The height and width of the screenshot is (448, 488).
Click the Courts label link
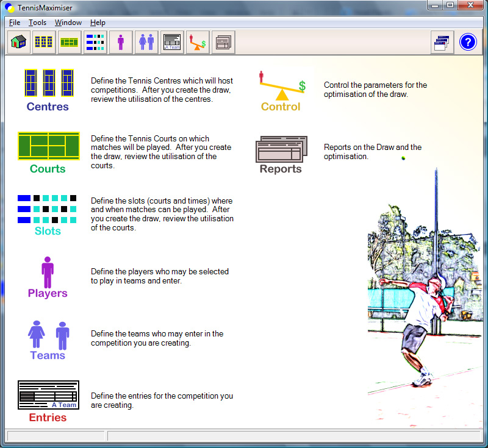click(x=48, y=169)
